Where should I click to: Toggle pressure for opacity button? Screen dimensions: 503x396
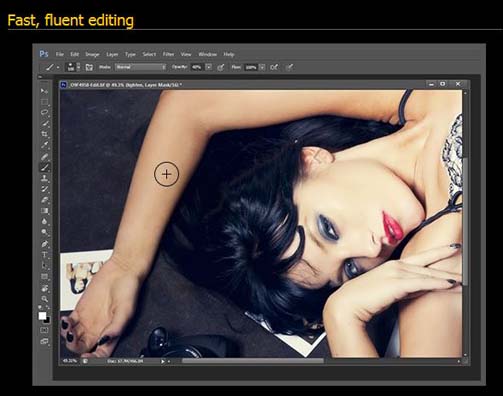pyautogui.click(x=221, y=67)
